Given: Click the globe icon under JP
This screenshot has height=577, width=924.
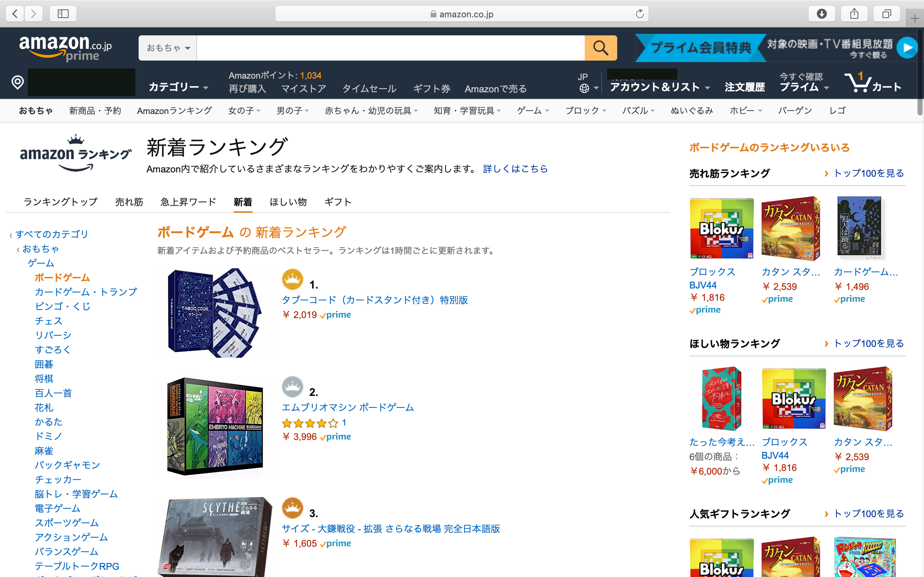Looking at the screenshot, I should pos(584,89).
